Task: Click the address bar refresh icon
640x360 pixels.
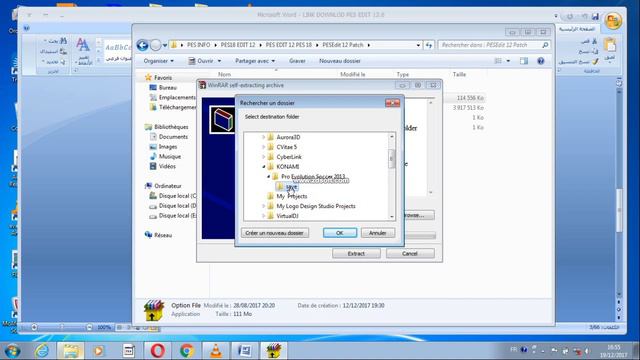Action: point(429,45)
